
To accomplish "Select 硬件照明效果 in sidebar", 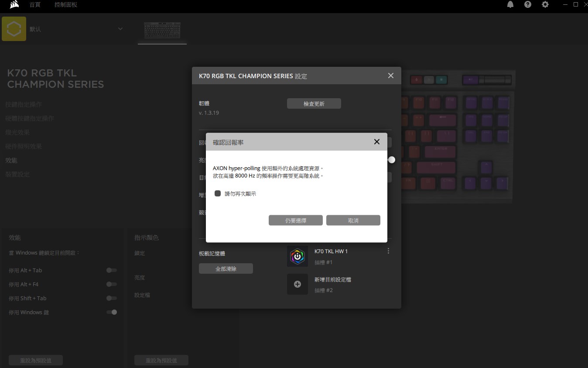I will click(x=24, y=146).
